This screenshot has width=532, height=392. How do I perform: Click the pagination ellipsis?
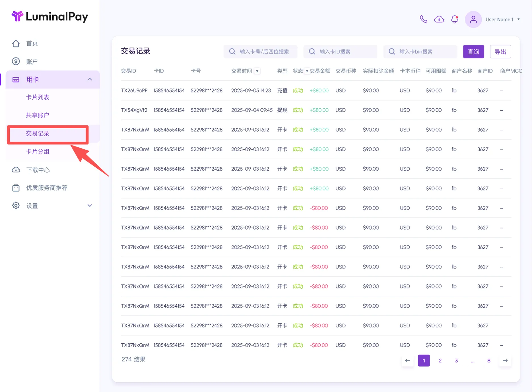pos(473,361)
